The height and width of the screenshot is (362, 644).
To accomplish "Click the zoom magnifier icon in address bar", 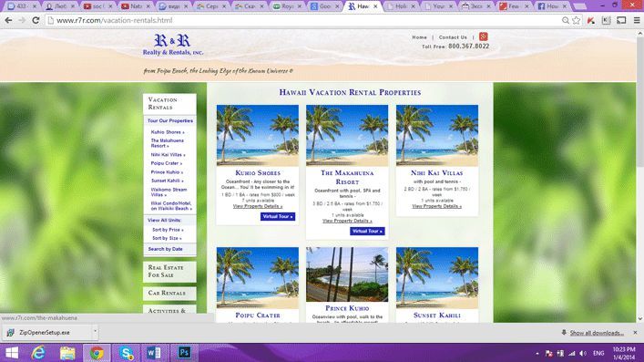I will (566, 20).
